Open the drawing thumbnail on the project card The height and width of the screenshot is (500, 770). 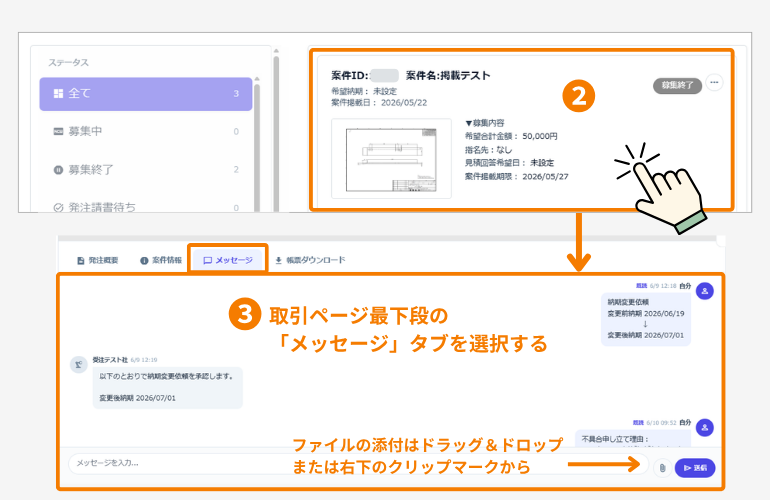click(x=391, y=159)
